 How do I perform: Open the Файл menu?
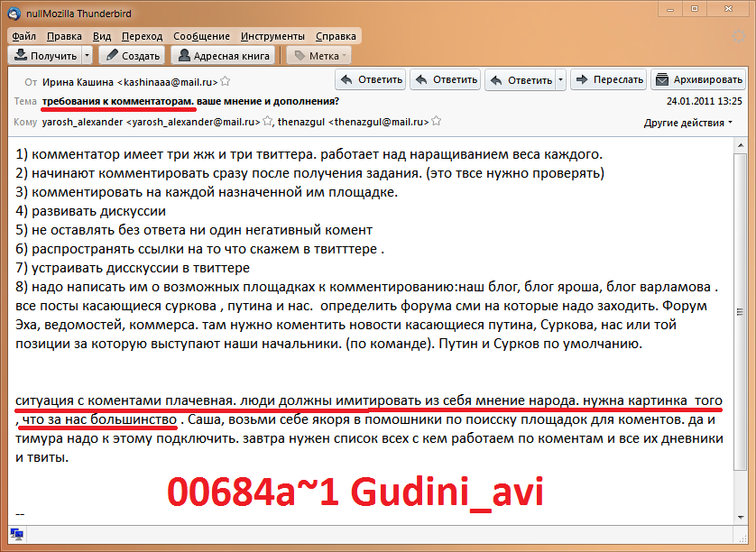tap(24, 36)
